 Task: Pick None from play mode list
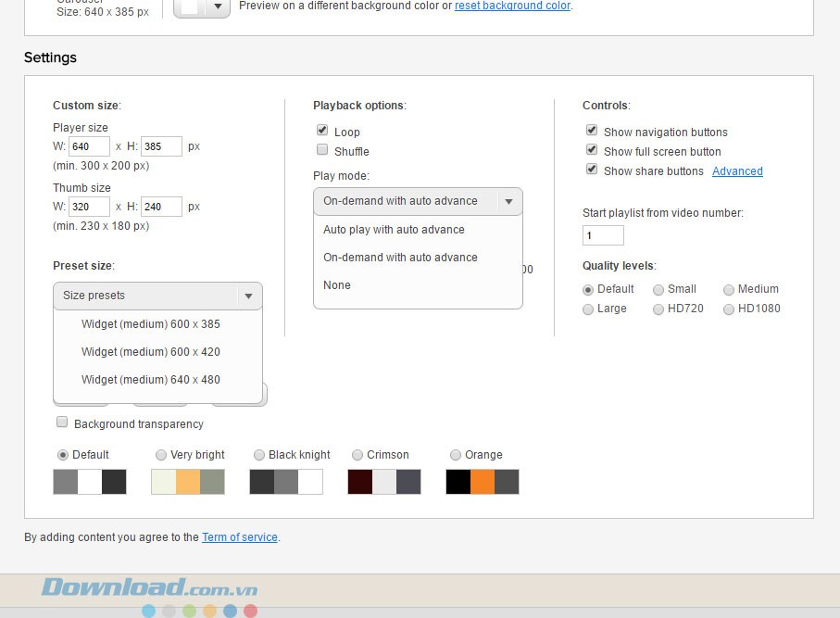pos(337,285)
